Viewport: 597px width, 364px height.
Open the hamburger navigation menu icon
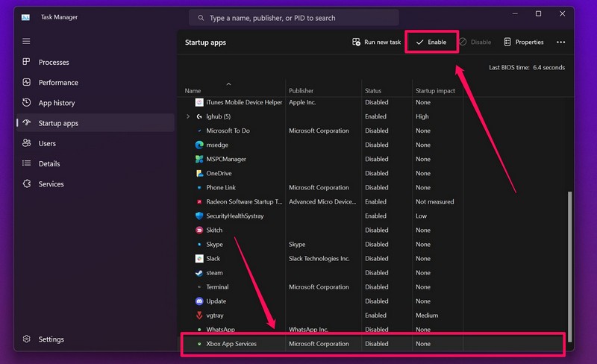26,41
